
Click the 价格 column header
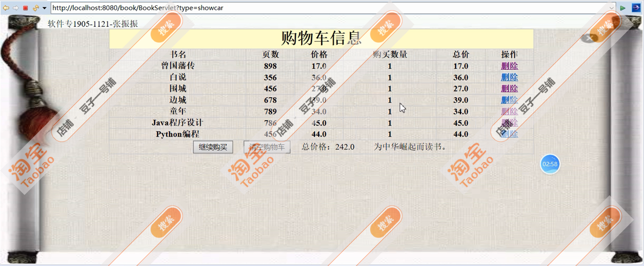(x=319, y=55)
